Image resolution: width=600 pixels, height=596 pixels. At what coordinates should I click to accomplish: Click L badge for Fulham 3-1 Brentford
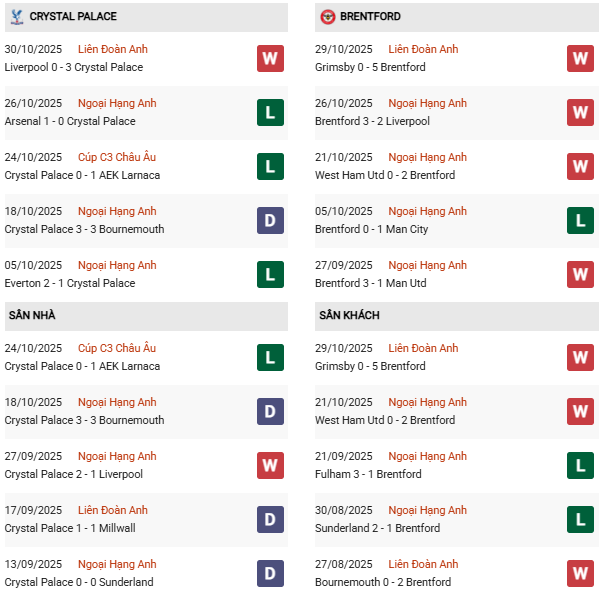(x=581, y=465)
